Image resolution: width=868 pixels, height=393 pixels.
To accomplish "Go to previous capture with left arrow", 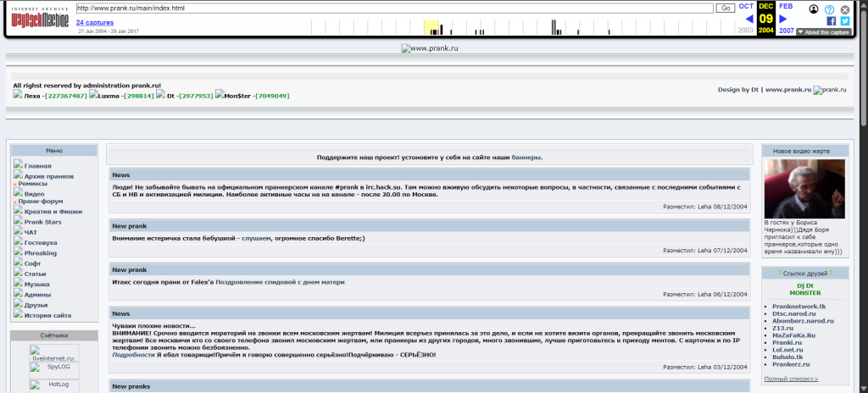I will (x=748, y=19).
